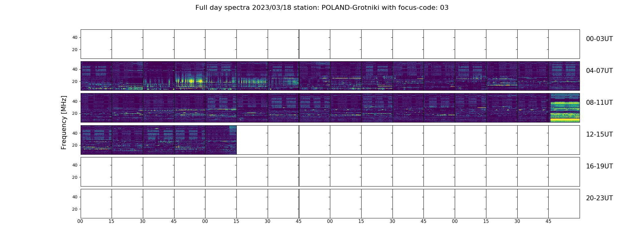
Task: Click the bright yellow final spectrogram panel in 08-11UT
Action: point(564,108)
